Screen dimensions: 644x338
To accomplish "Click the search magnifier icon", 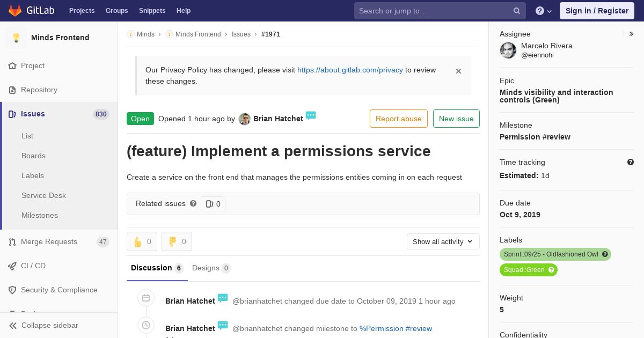I will pyautogui.click(x=517, y=11).
